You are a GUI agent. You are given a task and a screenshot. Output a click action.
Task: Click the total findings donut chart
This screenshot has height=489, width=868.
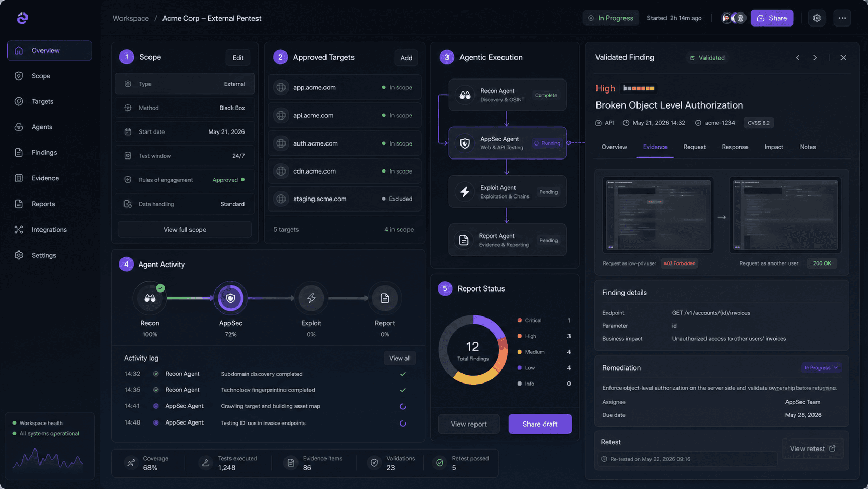tap(473, 350)
